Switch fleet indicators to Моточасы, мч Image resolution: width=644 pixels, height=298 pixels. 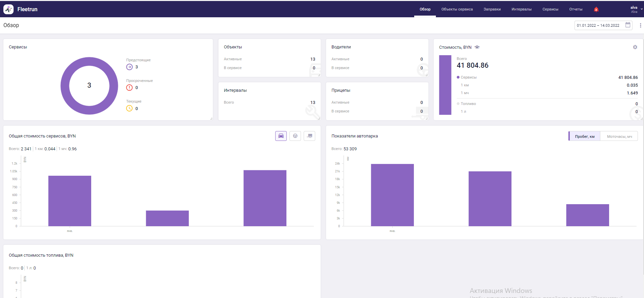(619, 136)
